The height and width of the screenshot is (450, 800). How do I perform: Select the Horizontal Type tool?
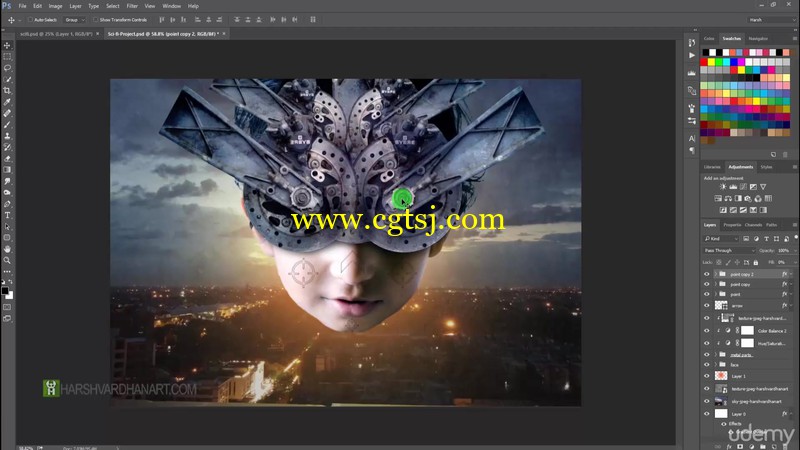click(x=7, y=215)
